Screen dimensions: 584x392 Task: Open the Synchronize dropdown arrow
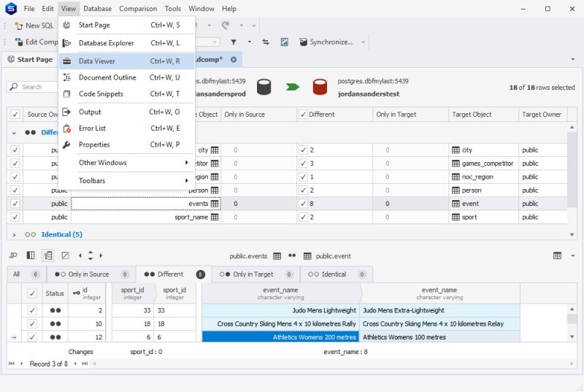363,42
